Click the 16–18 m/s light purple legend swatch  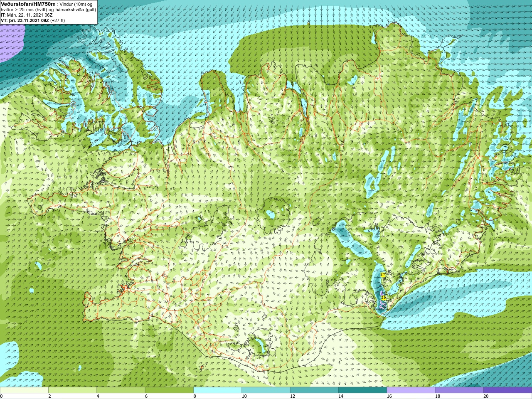[x=411, y=390]
